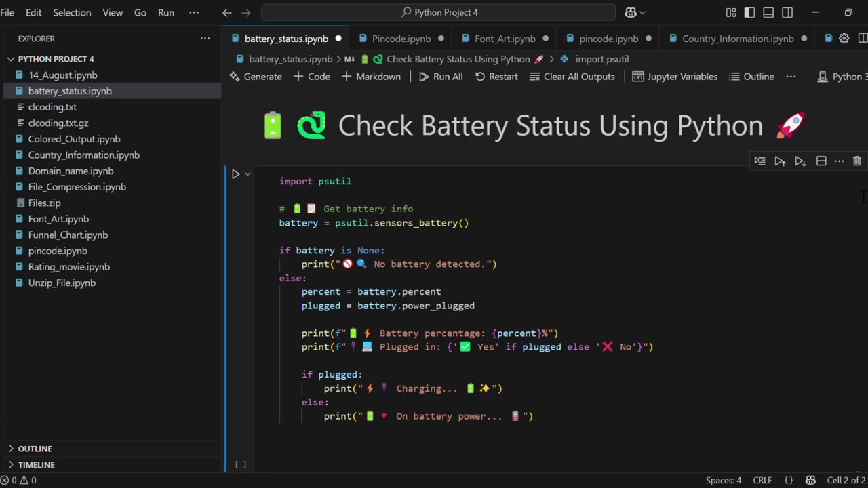This screenshot has width=868, height=488.
Task: Toggle primary sidebar visibility
Action: click(x=749, y=12)
